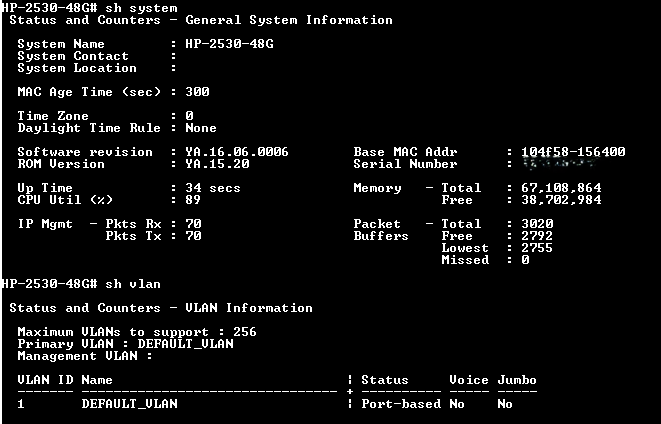Click the Voice column header
The width and height of the screenshot is (661, 424).
[x=469, y=380]
